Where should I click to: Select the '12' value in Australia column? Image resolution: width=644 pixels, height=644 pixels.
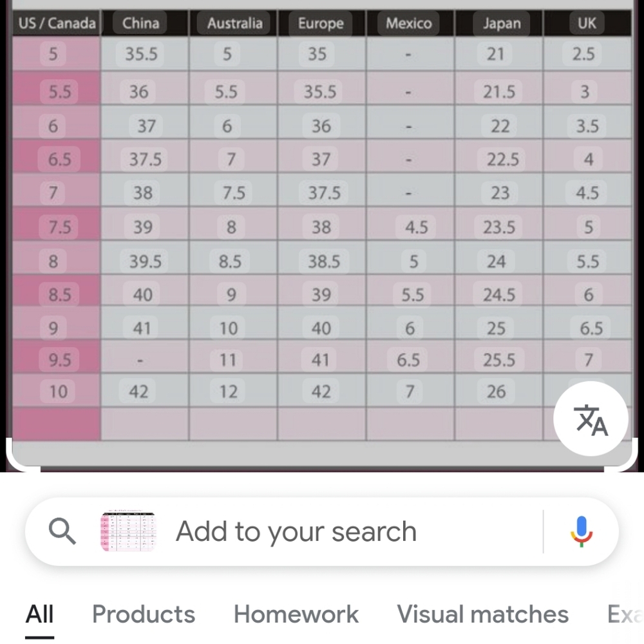(228, 392)
